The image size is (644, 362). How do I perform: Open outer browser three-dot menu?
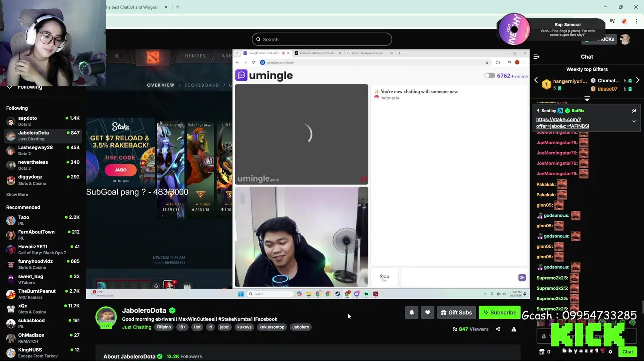pyautogui.click(x=636, y=21)
